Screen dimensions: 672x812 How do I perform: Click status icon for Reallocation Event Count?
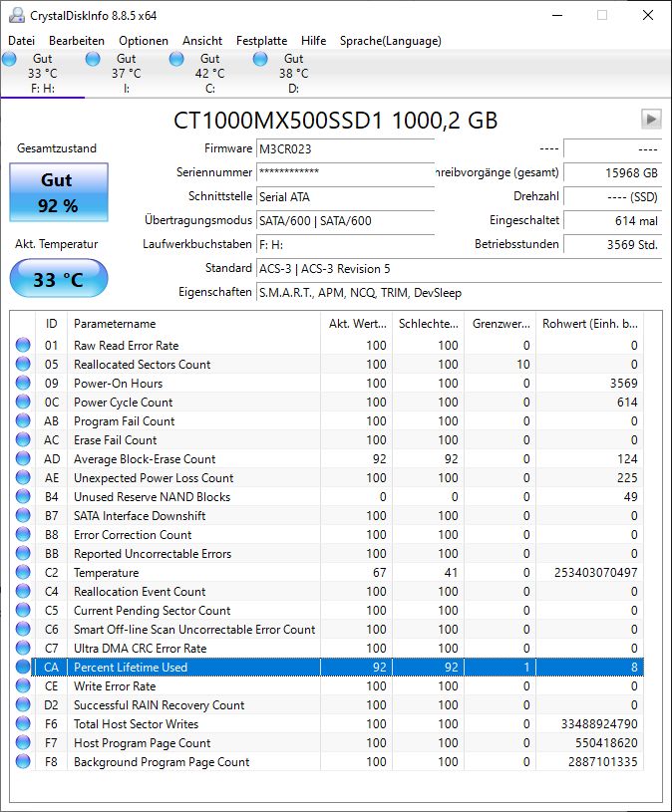click(23, 592)
